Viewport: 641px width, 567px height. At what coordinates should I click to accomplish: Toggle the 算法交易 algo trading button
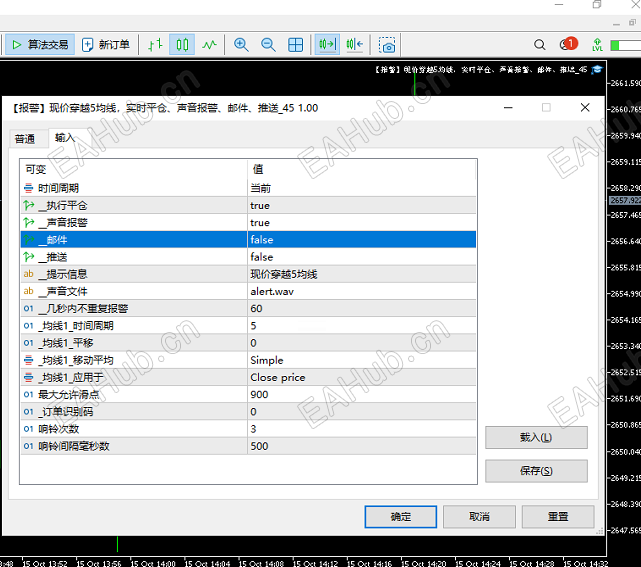tap(40, 44)
